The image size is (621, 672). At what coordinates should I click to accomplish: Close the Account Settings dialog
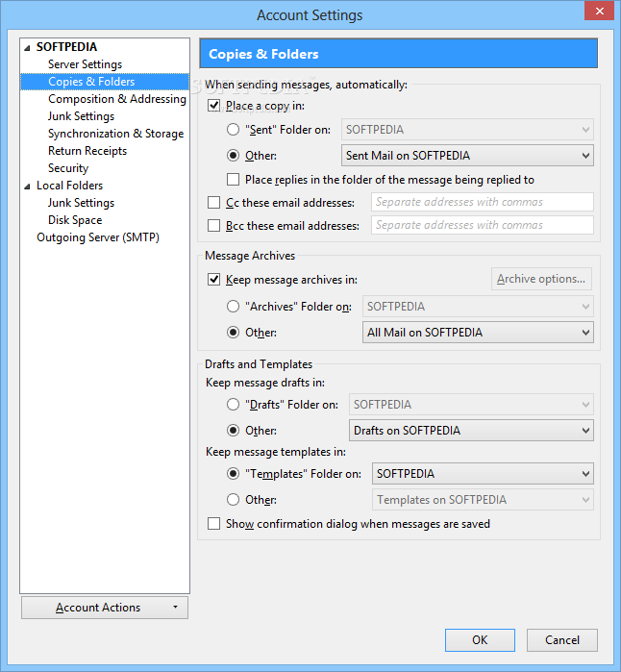coord(599,11)
